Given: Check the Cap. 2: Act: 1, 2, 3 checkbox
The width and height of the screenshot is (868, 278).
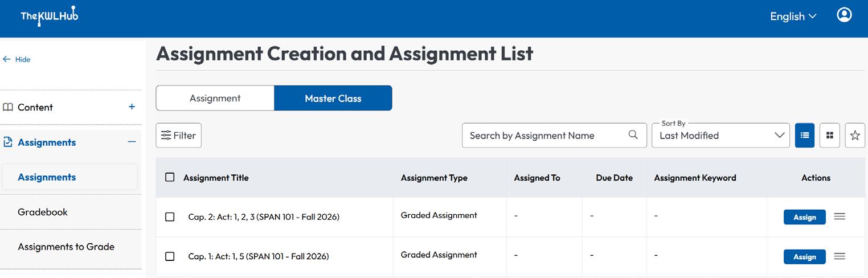Looking at the screenshot, I should [x=170, y=217].
